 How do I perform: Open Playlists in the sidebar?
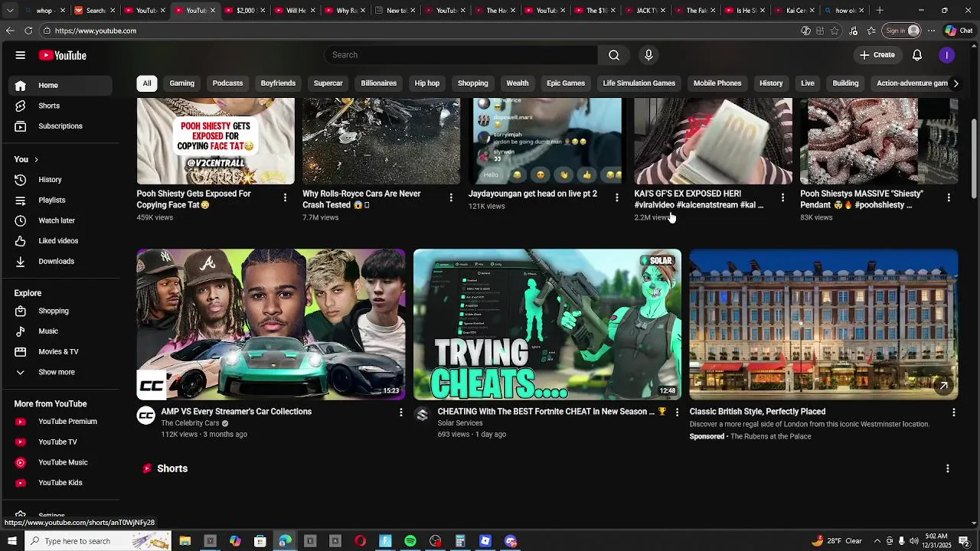(x=60, y=201)
